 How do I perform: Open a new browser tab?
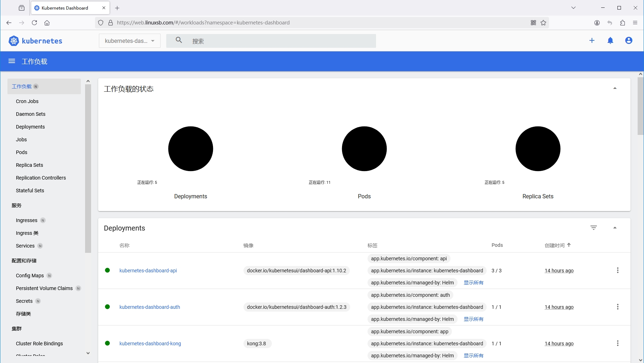[117, 8]
